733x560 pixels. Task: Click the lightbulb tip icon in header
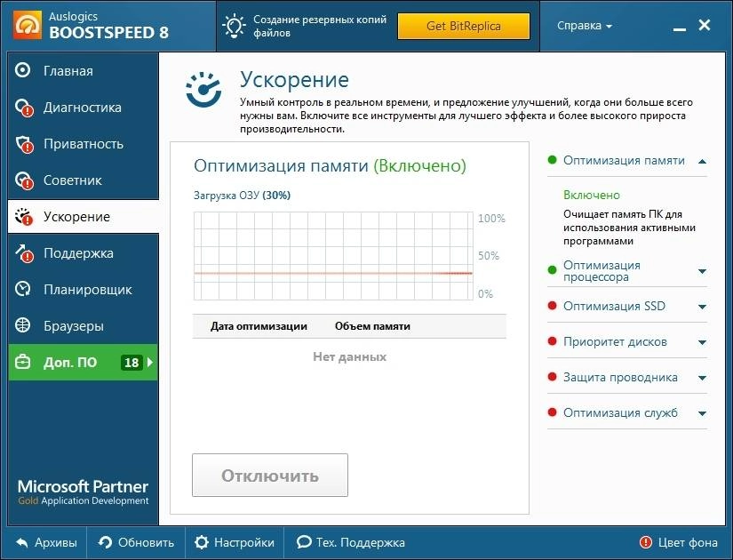(235, 26)
